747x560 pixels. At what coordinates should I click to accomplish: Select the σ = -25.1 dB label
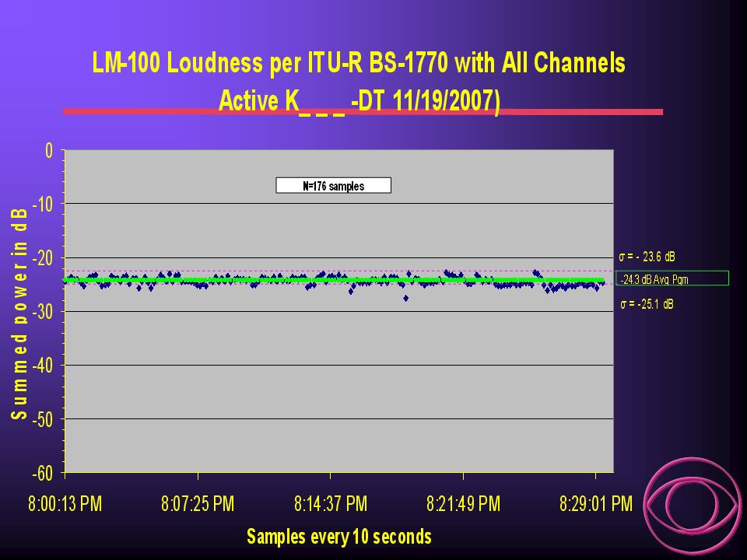point(647,304)
